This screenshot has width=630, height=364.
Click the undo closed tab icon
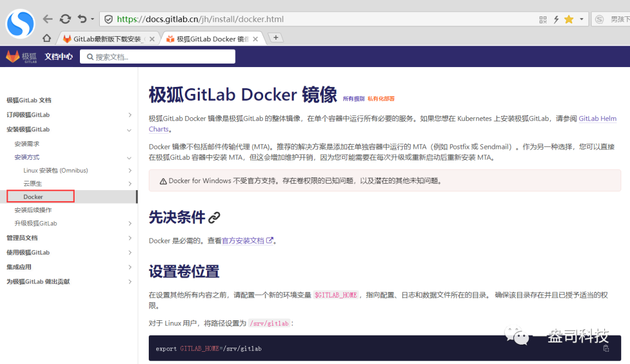[x=82, y=19]
